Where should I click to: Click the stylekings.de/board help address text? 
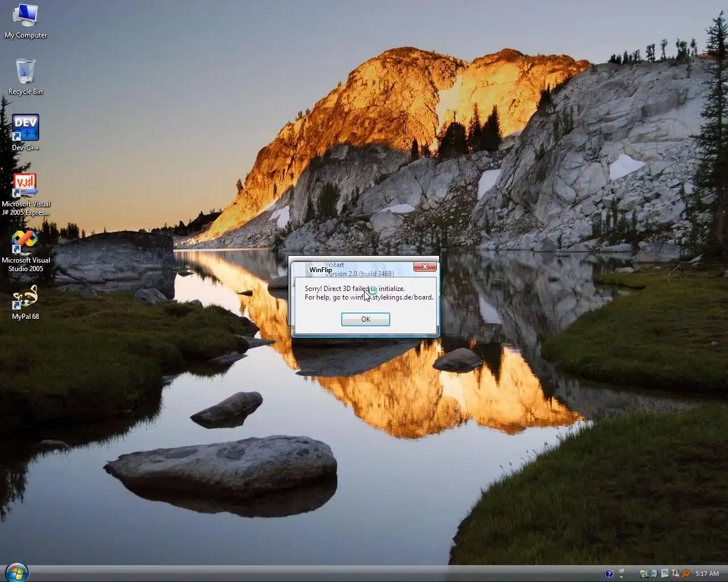tap(403, 297)
